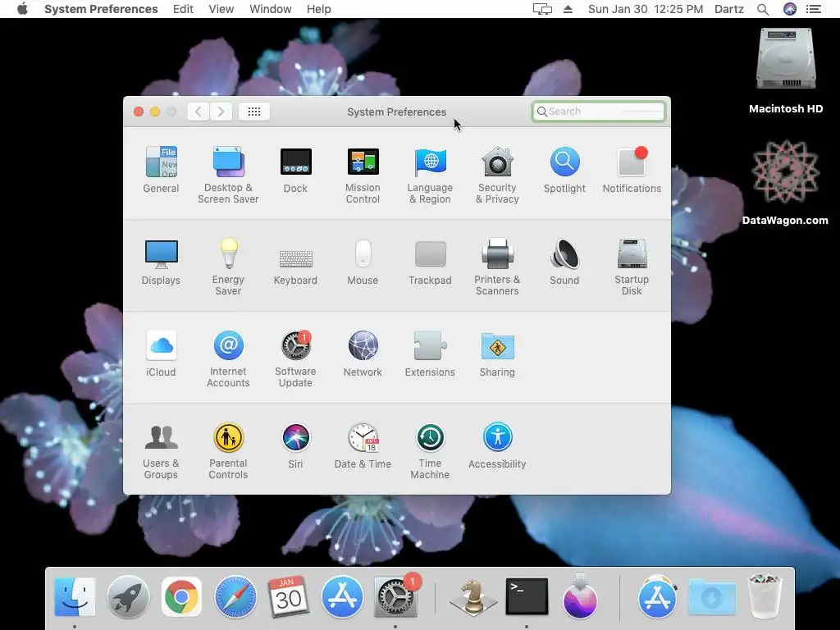This screenshot has height=630, width=840.
Task: Click the date and time in menu bar
Action: tap(646, 9)
